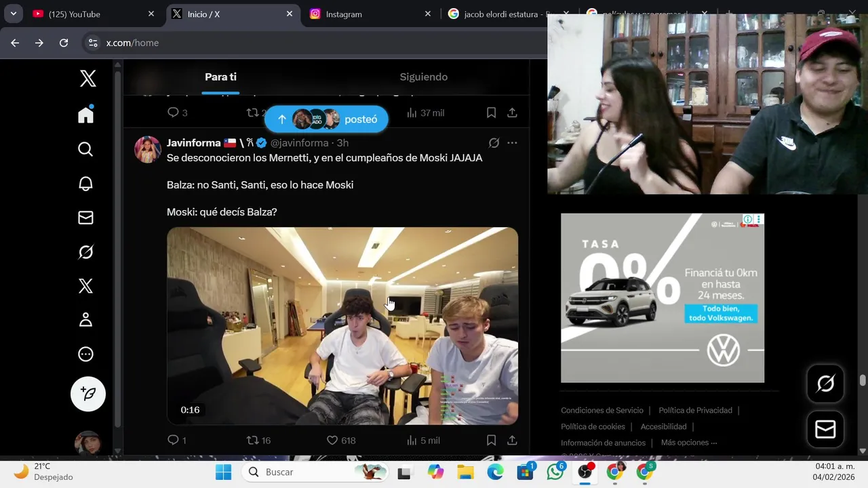Image resolution: width=868 pixels, height=488 pixels.
Task: Open Windows Start menu
Action: [223, 472]
